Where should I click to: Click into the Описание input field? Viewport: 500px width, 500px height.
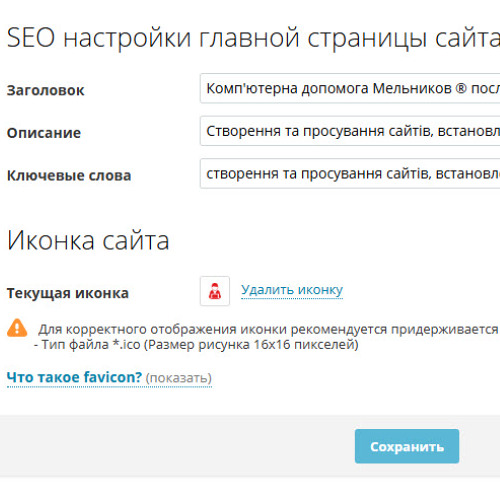click(x=350, y=131)
